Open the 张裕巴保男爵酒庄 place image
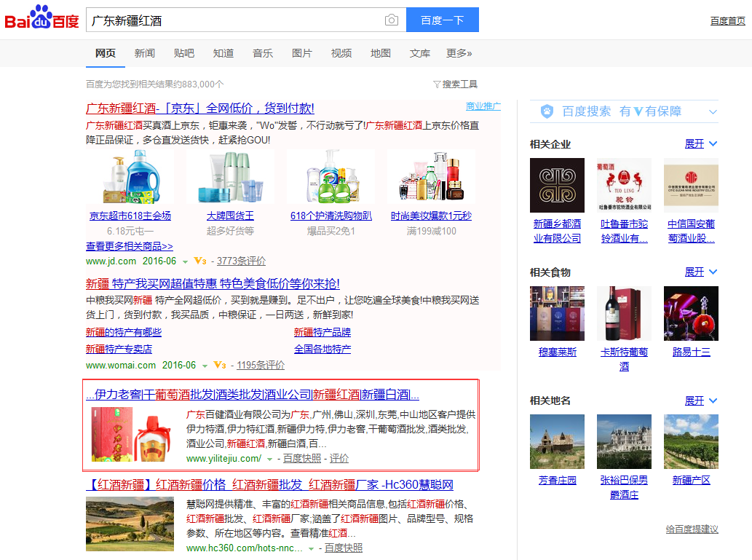The width and height of the screenshot is (752, 560). [x=624, y=441]
